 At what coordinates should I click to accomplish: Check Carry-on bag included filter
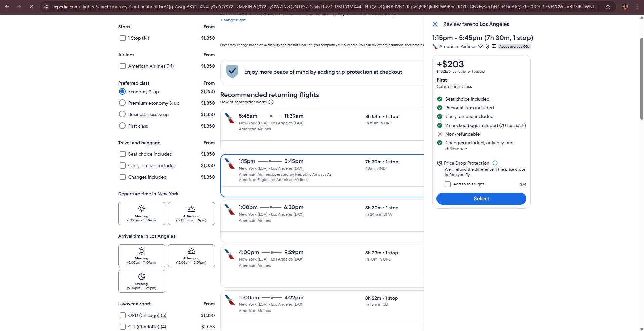point(123,165)
